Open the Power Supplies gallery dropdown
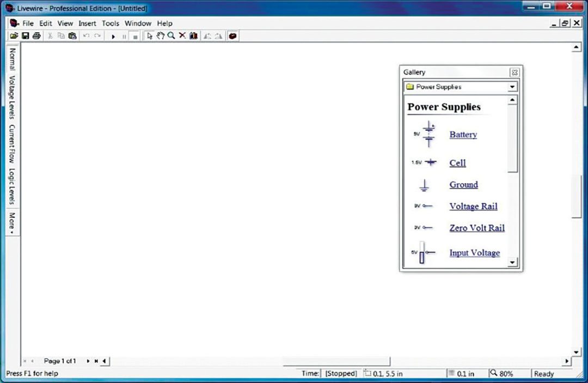This screenshot has height=383, width=588. (x=512, y=87)
